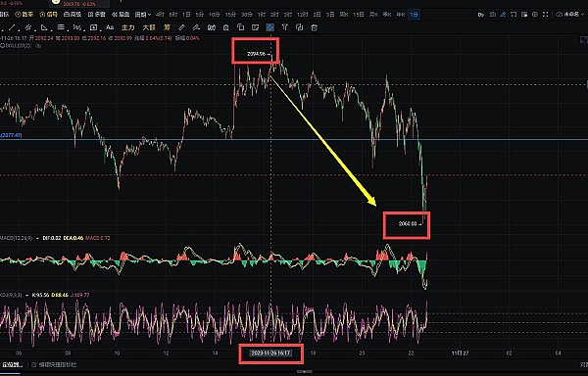This screenshot has height=376, width=588.
Task: Open the MACD(12,26,9) indicator dropdown arrow
Action: tap(37, 238)
